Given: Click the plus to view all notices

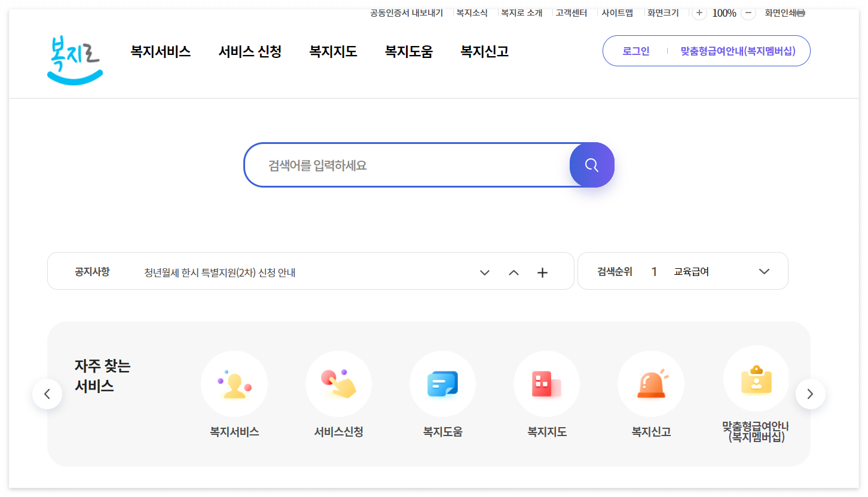Looking at the screenshot, I should coord(542,272).
